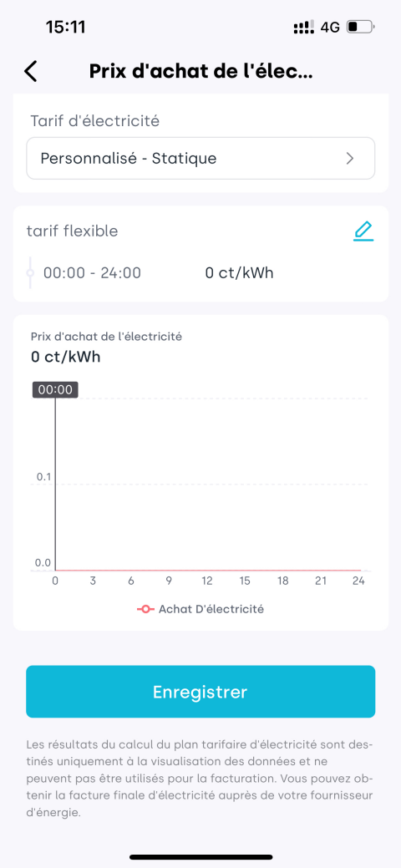This screenshot has height=868, width=401.
Task: Tap the Enregistrer button
Action: tap(200, 692)
